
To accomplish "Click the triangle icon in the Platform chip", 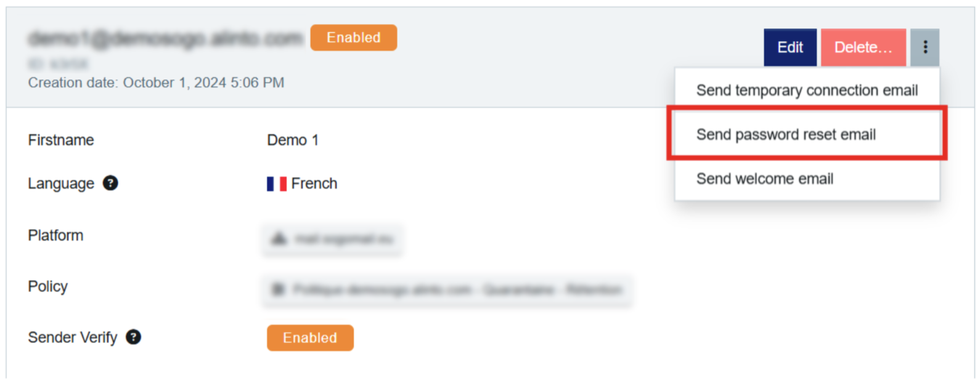I will [279, 239].
